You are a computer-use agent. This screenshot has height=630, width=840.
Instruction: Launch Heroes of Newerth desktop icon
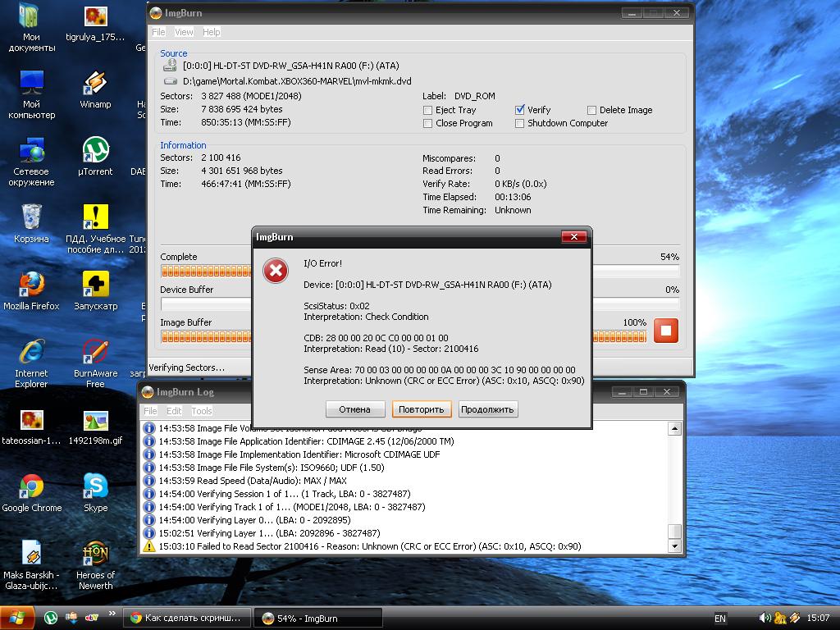coord(95,565)
